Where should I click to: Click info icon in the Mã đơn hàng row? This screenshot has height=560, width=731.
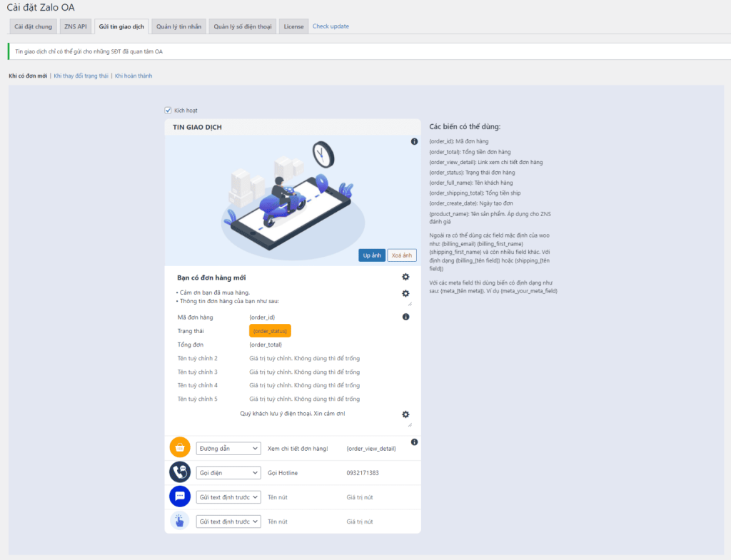[x=405, y=317]
